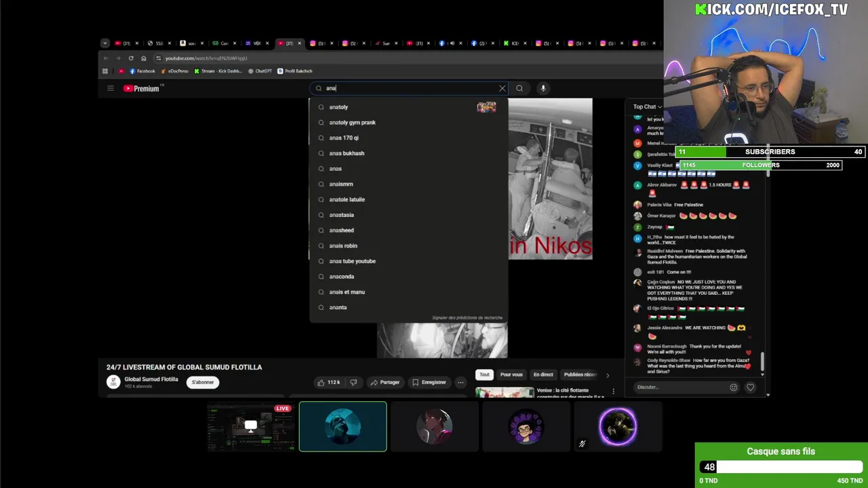Choose the 'anaconda' suggestion
This screenshot has height=488, width=868.
tap(409, 277)
